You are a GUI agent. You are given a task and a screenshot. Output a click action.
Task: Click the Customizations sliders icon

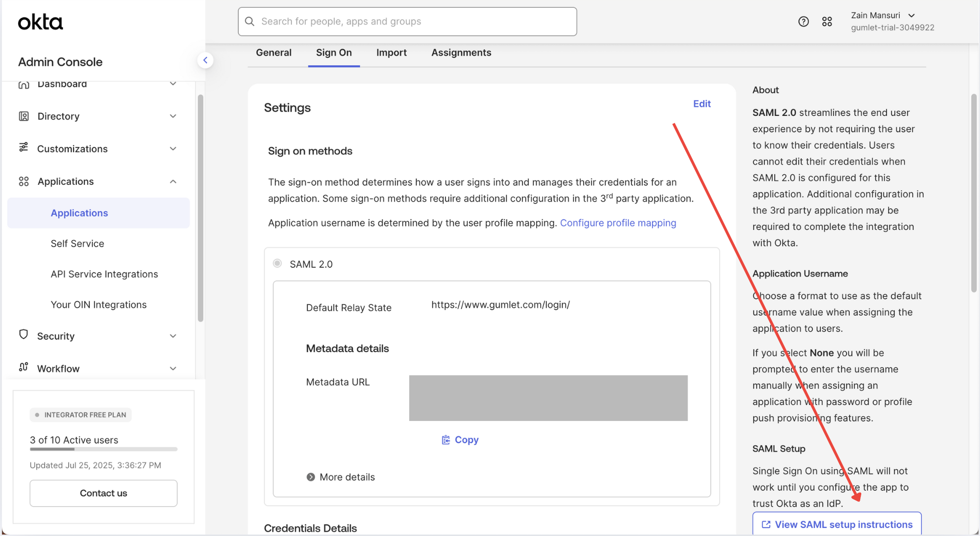24,148
